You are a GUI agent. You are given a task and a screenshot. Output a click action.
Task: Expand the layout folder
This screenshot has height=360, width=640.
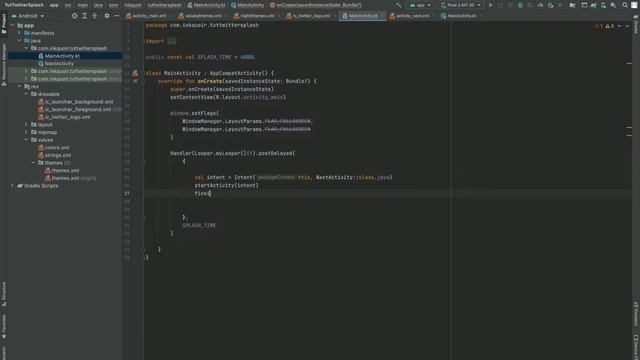(27, 124)
